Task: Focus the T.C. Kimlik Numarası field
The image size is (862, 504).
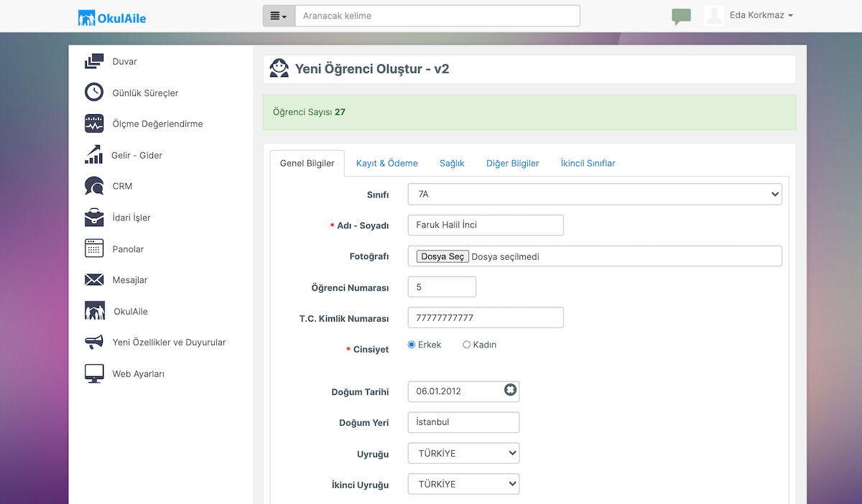Action: [x=486, y=317]
